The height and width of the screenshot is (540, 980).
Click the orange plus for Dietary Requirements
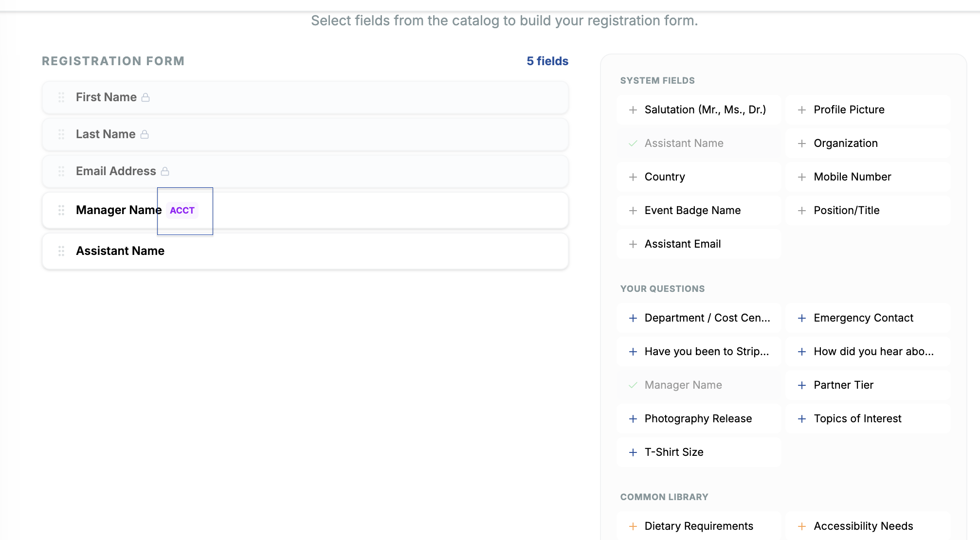click(x=633, y=526)
